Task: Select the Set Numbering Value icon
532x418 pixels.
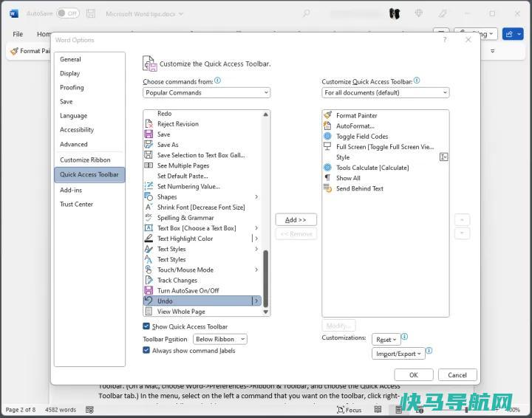Action: click(149, 186)
